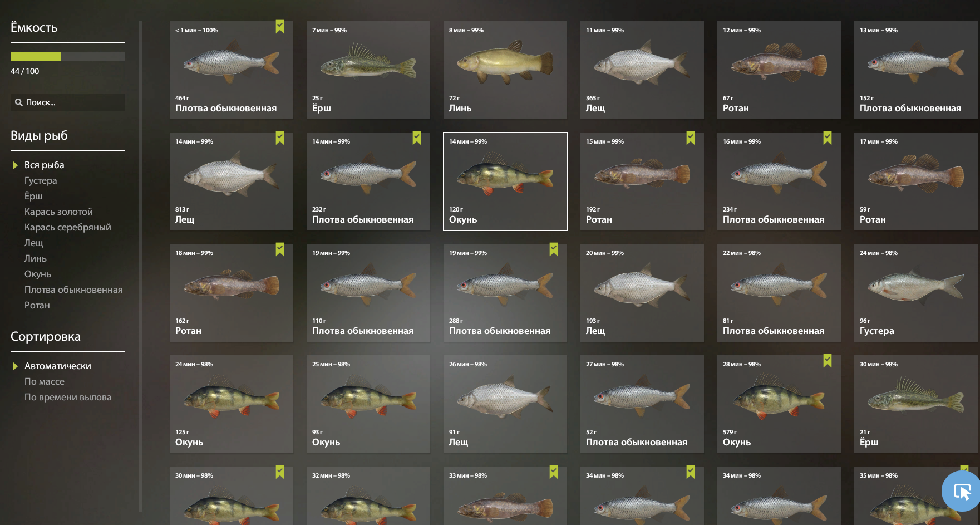Image resolution: width=980 pixels, height=525 pixels.
Task: Show Вся рыба category
Action: coord(45,165)
